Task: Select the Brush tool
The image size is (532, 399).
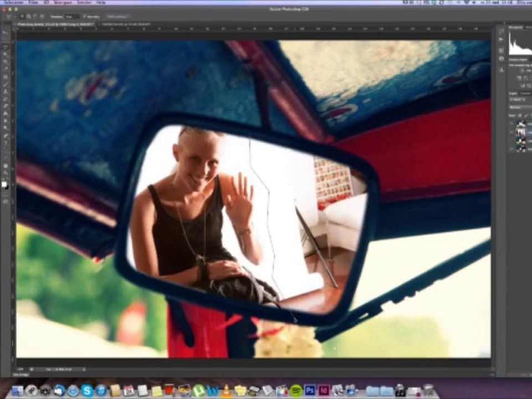Action: tap(6, 84)
